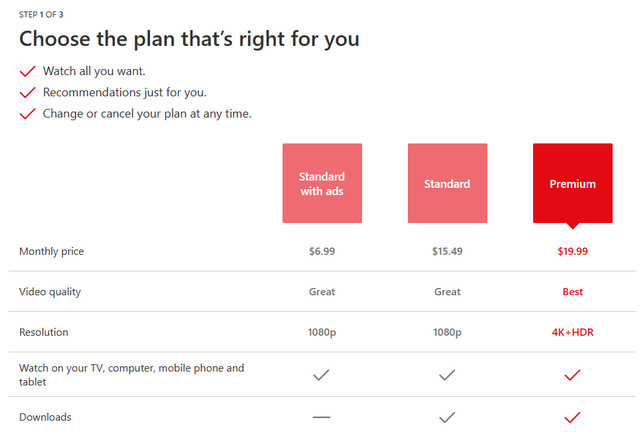
Task: Click the checkmark beside Change or cancel your plan
Action: click(x=27, y=114)
